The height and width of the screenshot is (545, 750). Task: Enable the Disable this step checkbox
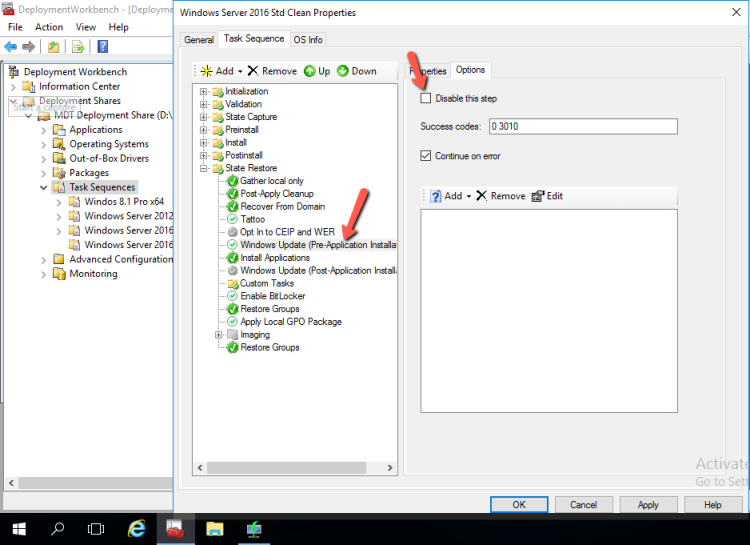point(427,99)
